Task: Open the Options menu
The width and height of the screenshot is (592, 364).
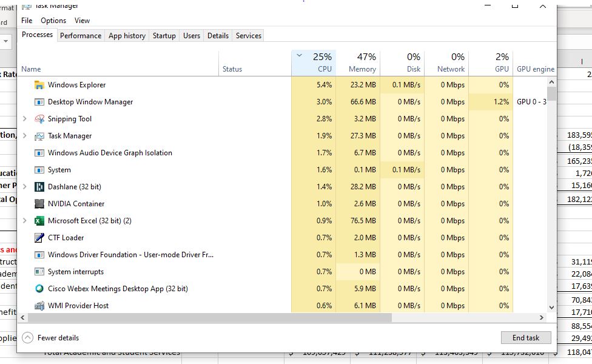Action: coord(53,21)
